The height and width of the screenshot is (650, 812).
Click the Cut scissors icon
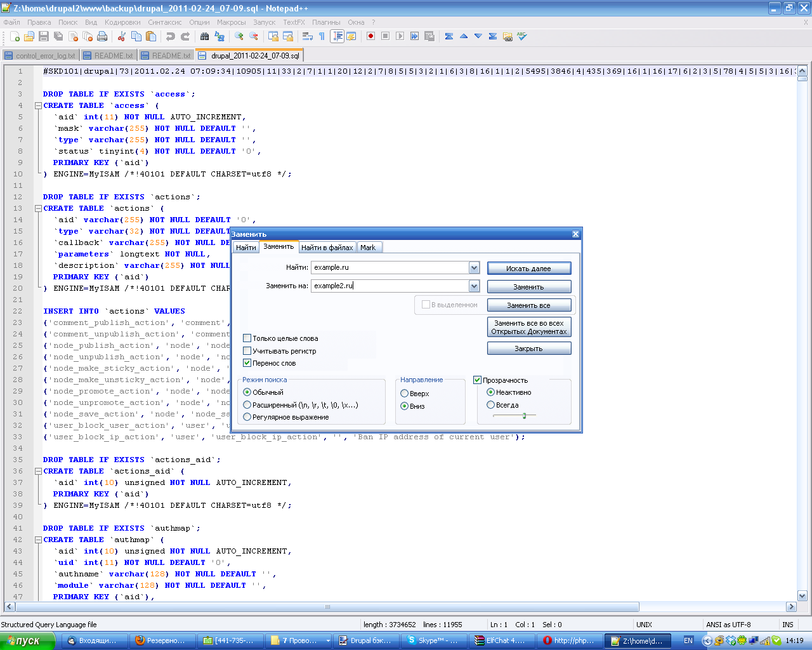click(122, 37)
